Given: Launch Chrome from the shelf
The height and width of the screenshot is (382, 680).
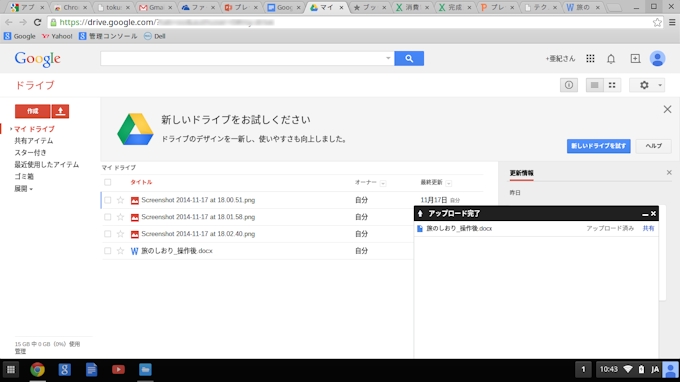Looking at the screenshot, I should (x=38, y=370).
